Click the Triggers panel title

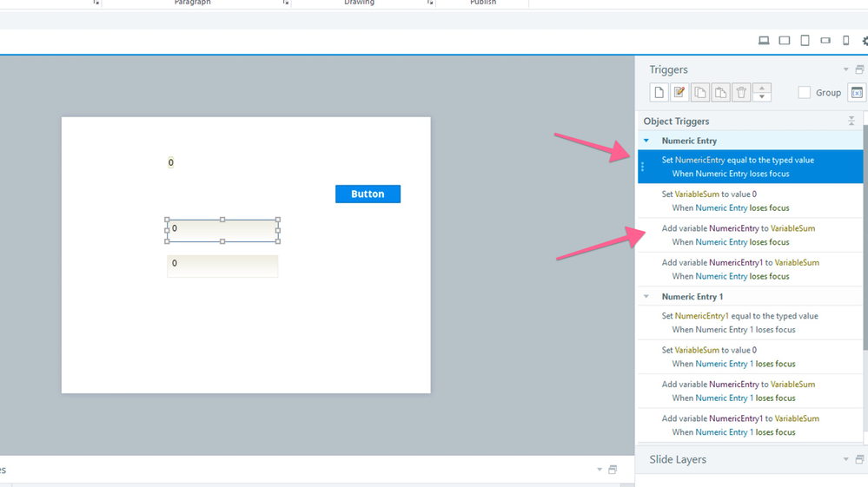668,69
